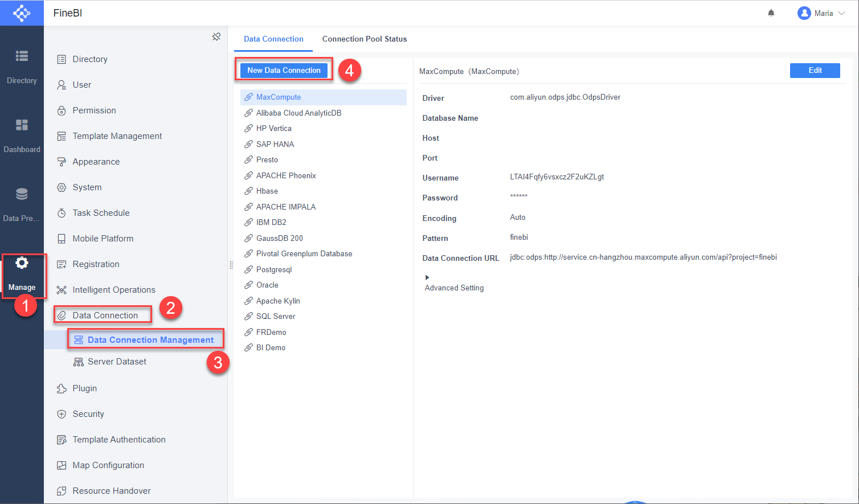Go to Dashboard in the left rail
Image resolution: width=859 pixels, height=504 pixels.
point(22,136)
